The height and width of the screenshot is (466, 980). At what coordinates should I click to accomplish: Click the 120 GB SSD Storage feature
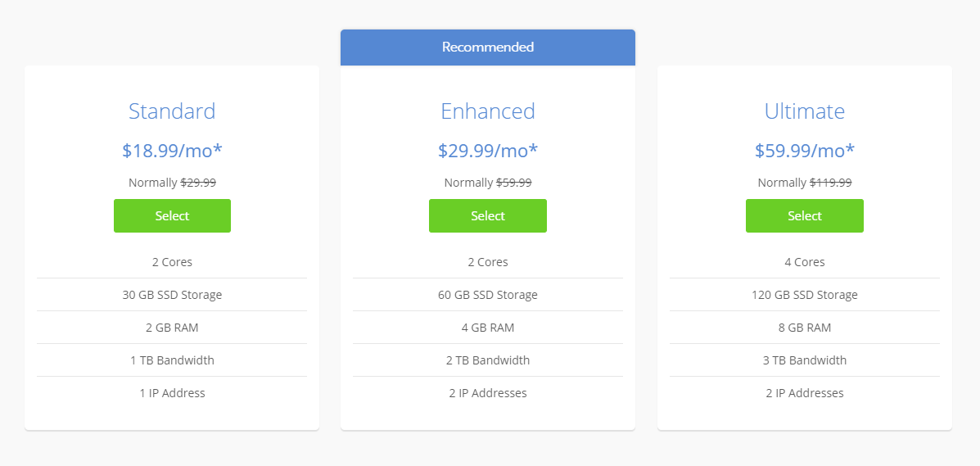(x=804, y=295)
